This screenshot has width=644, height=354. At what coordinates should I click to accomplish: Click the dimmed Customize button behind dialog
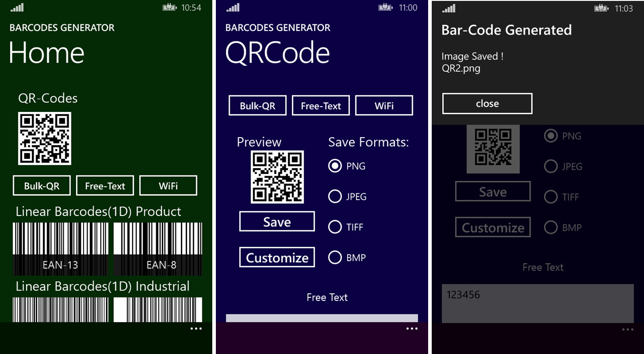pos(493,227)
